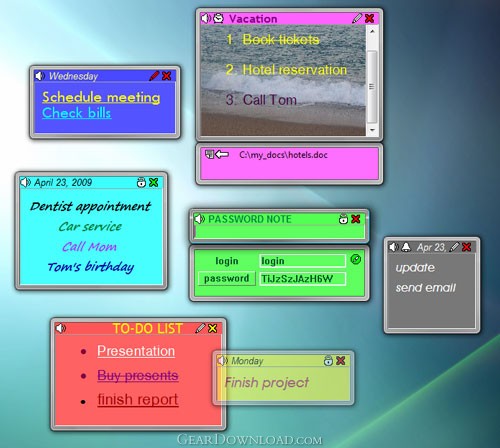Viewport: 500px width, 448px height.
Task: Click the left arrow icon beside hotels.doc path
Action: tap(222, 154)
